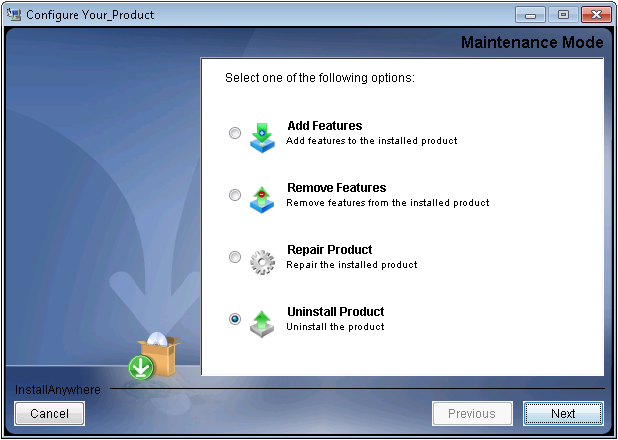This screenshot has height=440, width=618.
Task: Open the title bar application icon menu
Action: click(14, 15)
